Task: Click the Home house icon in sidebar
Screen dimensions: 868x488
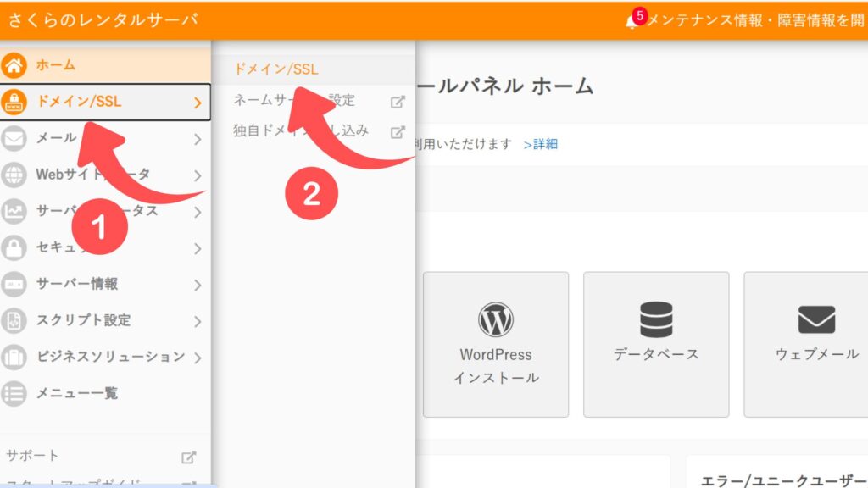Action: pyautogui.click(x=14, y=65)
